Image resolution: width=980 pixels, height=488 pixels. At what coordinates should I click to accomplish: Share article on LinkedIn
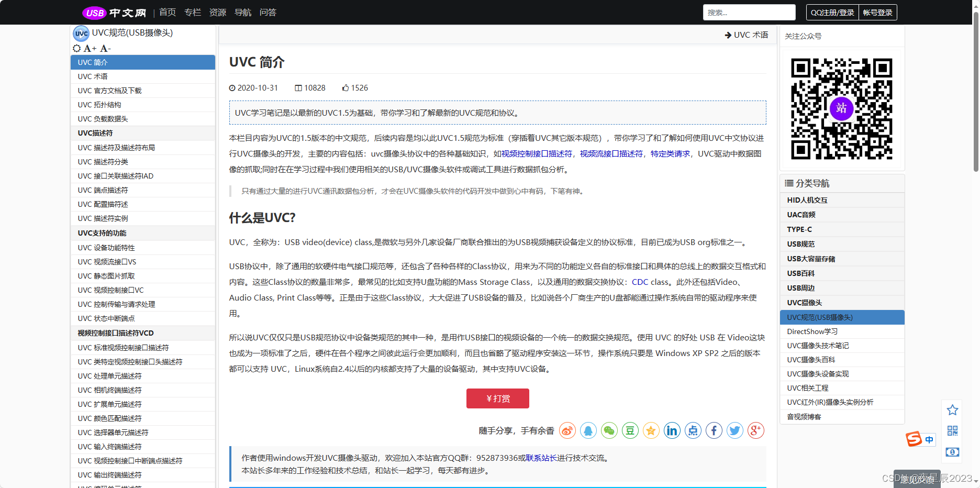672,430
